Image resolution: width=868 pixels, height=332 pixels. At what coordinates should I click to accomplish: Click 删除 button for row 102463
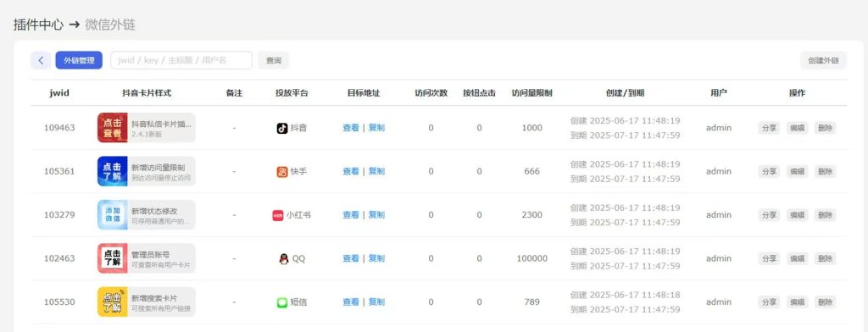825,258
